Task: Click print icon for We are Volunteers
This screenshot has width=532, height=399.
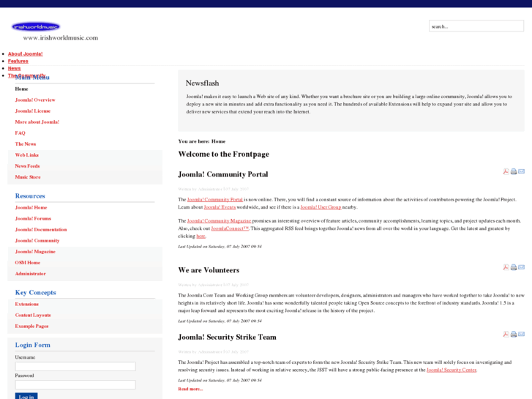Action: click(514, 267)
